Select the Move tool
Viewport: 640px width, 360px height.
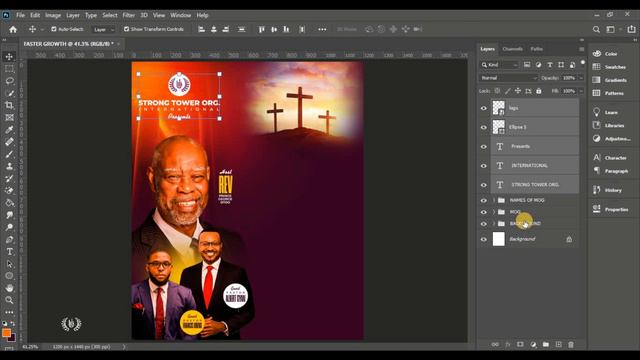click(x=9, y=56)
